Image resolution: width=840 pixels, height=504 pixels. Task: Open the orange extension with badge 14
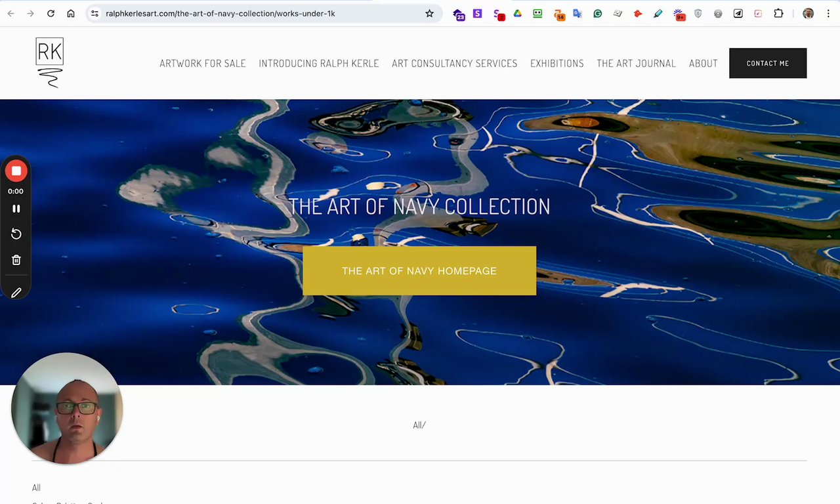tap(558, 14)
